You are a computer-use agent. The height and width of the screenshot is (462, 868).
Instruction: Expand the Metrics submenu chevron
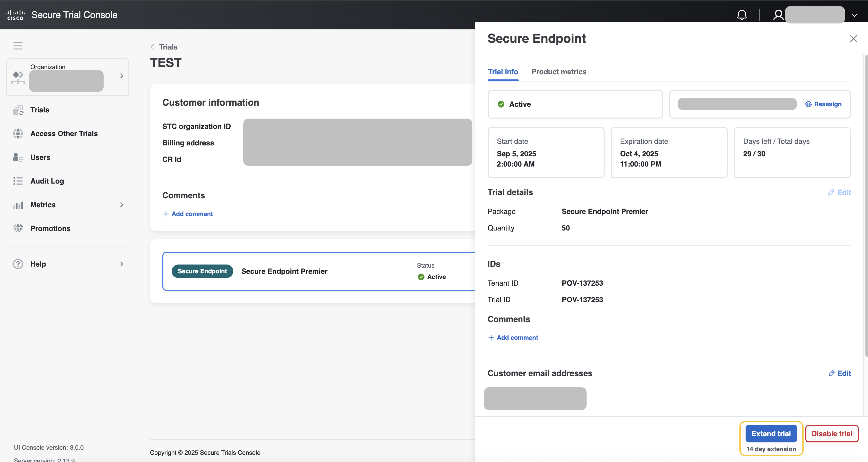tap(122, 205)
